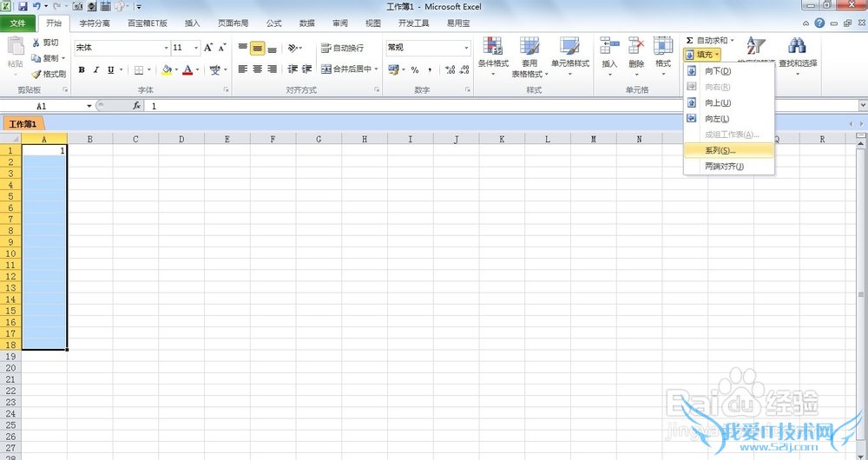Switch to Formulas (公式) ribbon tab
868x460 pixels.
(273, 23)
